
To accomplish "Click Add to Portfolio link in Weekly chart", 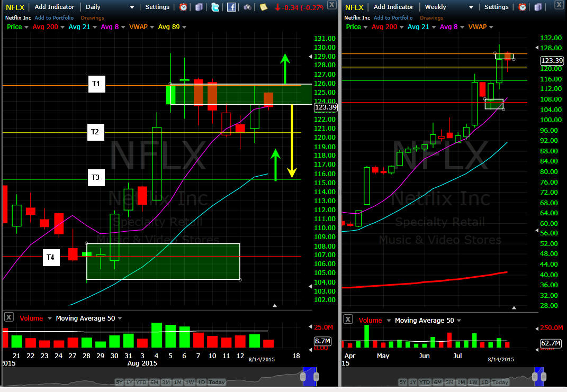I will pyautogui.click(x=393, y=17).
